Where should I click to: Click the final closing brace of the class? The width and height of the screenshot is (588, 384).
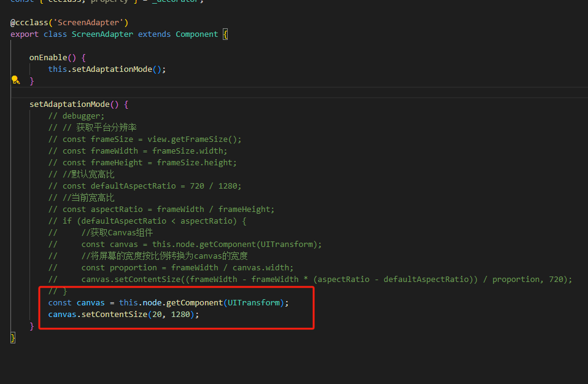[x=13, y=338]
